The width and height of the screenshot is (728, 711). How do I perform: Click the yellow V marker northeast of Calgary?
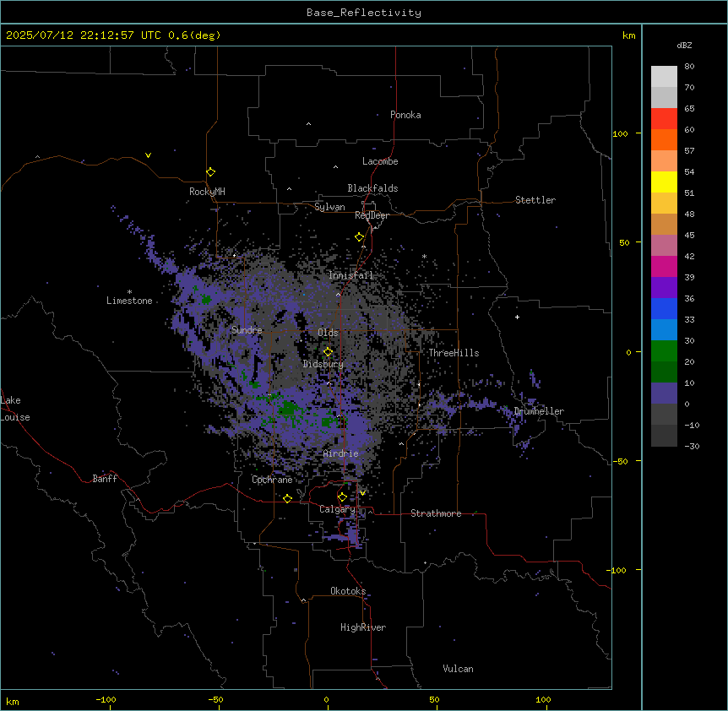point(362,493)
